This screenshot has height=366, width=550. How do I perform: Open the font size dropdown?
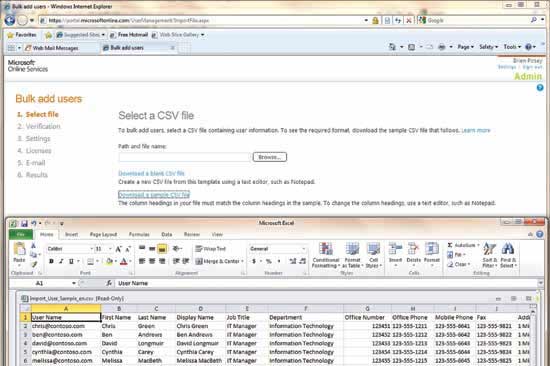[110, 249]
